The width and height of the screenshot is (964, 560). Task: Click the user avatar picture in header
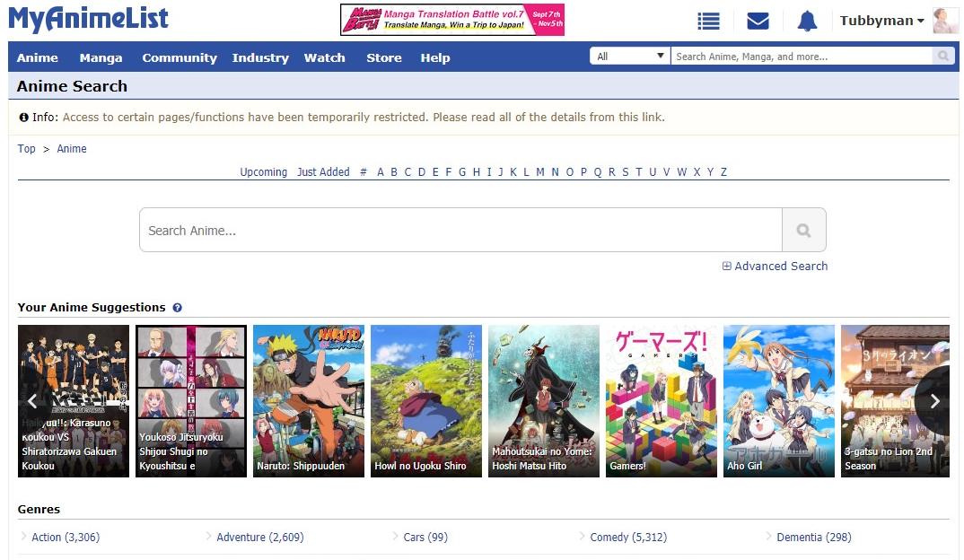(x=945, y=21)
